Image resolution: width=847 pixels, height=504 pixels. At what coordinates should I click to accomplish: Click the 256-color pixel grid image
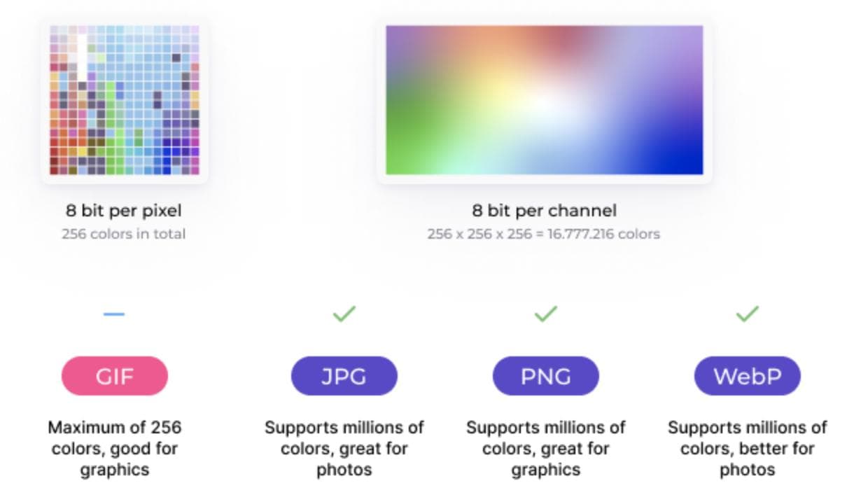pyautogui.click(x=125, y=100)
